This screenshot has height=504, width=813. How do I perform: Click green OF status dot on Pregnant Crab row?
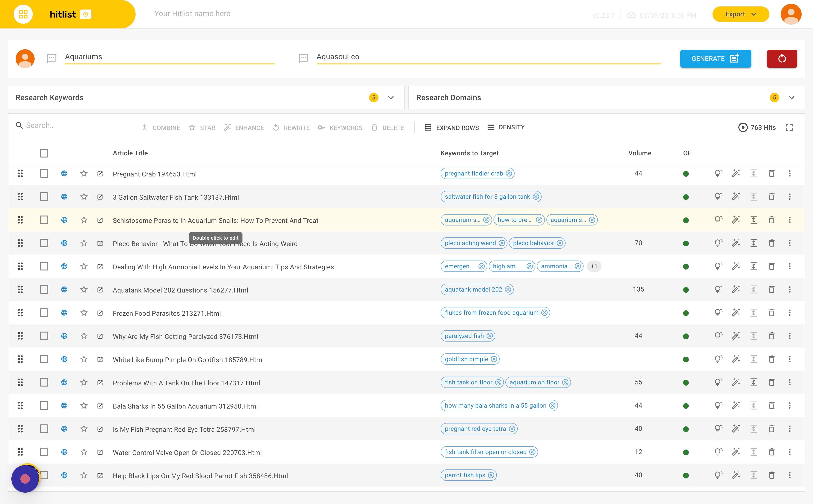(x=685, y=174)
